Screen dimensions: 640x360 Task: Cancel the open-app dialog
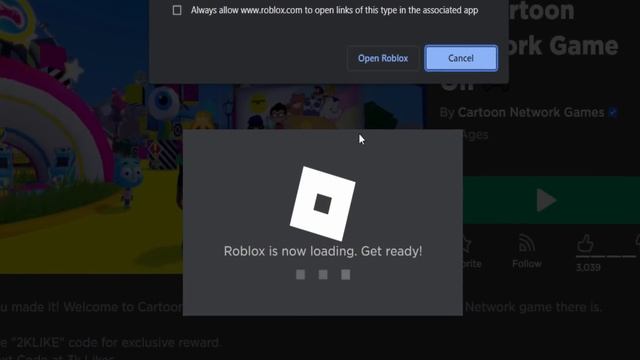pyautogui.click(x=461, y=58)
